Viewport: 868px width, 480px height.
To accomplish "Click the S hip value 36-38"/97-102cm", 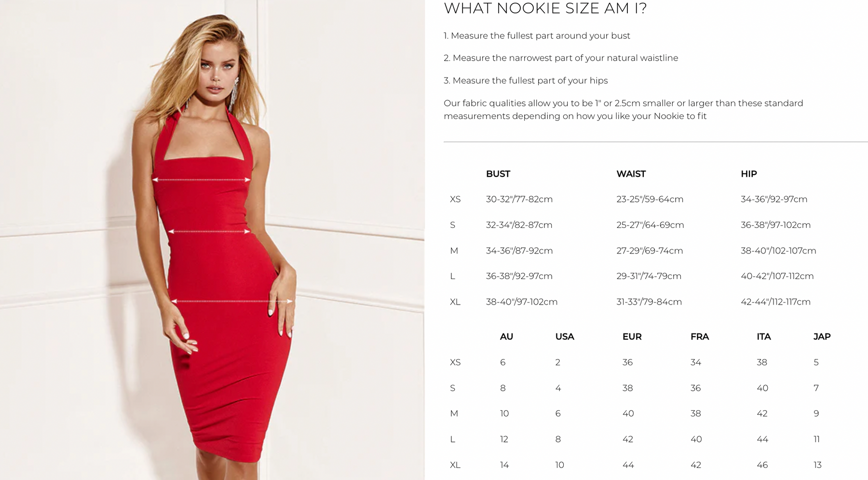I will click(775, 225).
